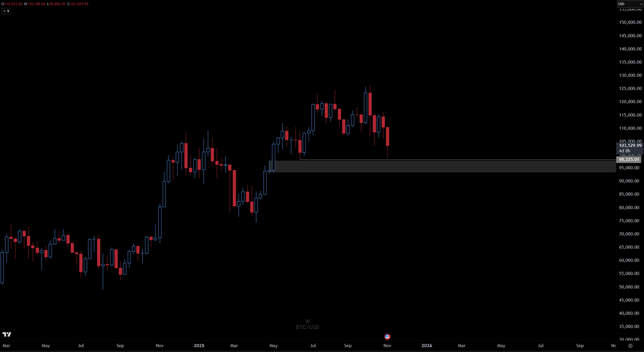Click the 125,000.00 price axis label
The height and width of the screenshot is (352, 644).
[x=631, y=89]
